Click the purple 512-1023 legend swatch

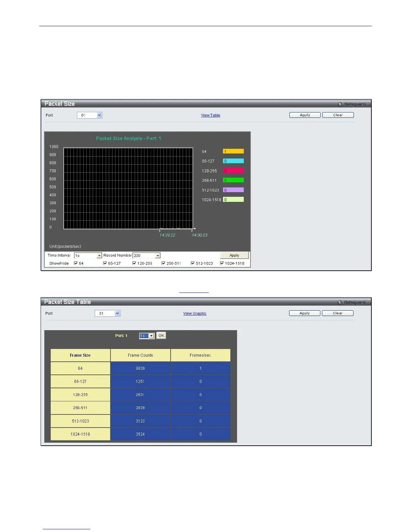pos(233,190)
